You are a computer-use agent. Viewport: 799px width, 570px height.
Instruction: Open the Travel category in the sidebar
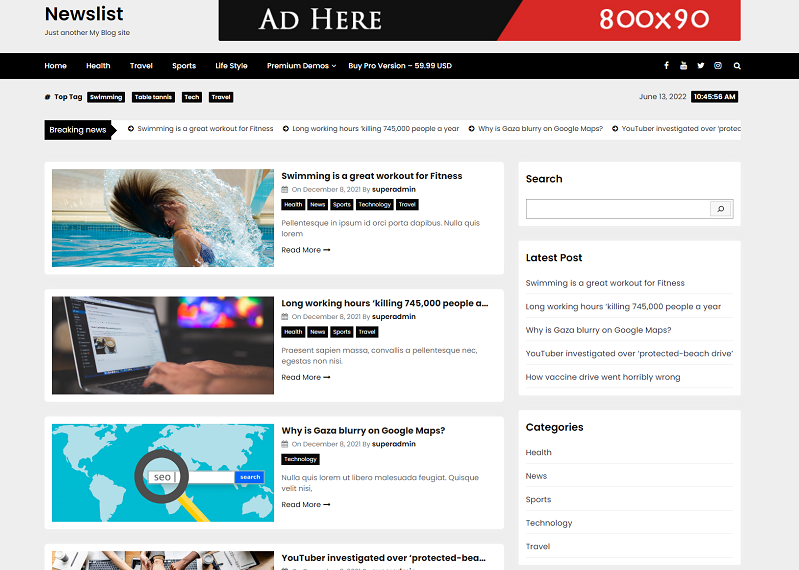coord(538,546)
